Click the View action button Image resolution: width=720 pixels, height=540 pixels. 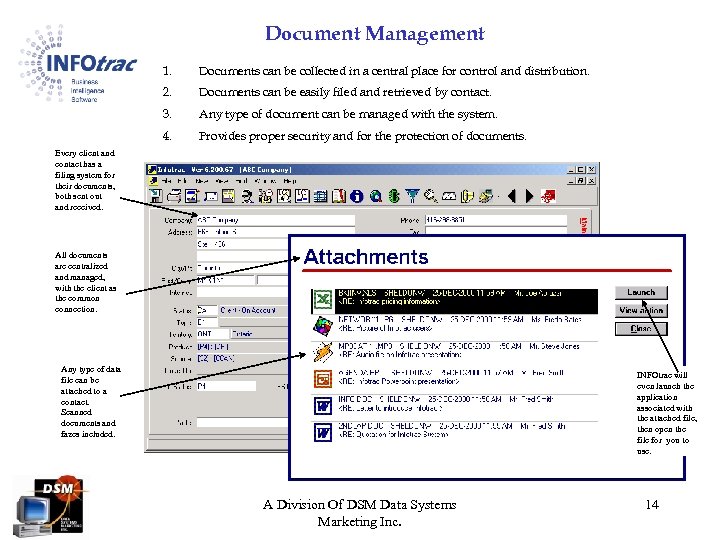click(641, 310)
